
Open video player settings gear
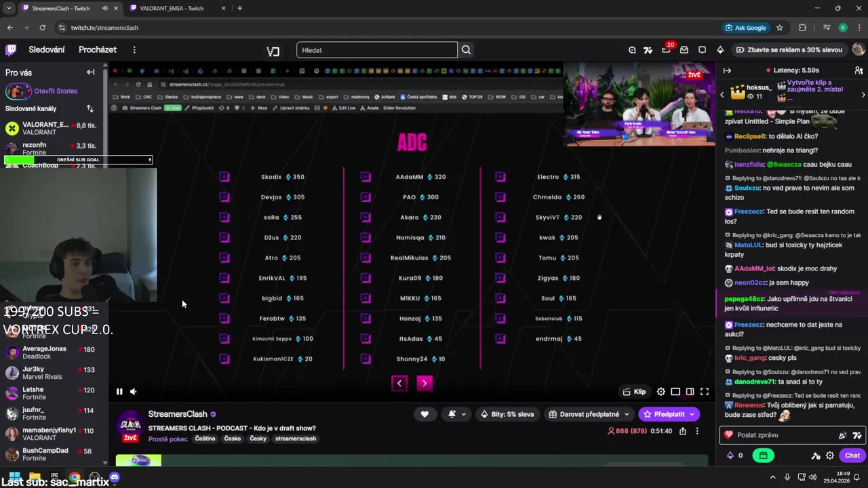click(661, 391)
